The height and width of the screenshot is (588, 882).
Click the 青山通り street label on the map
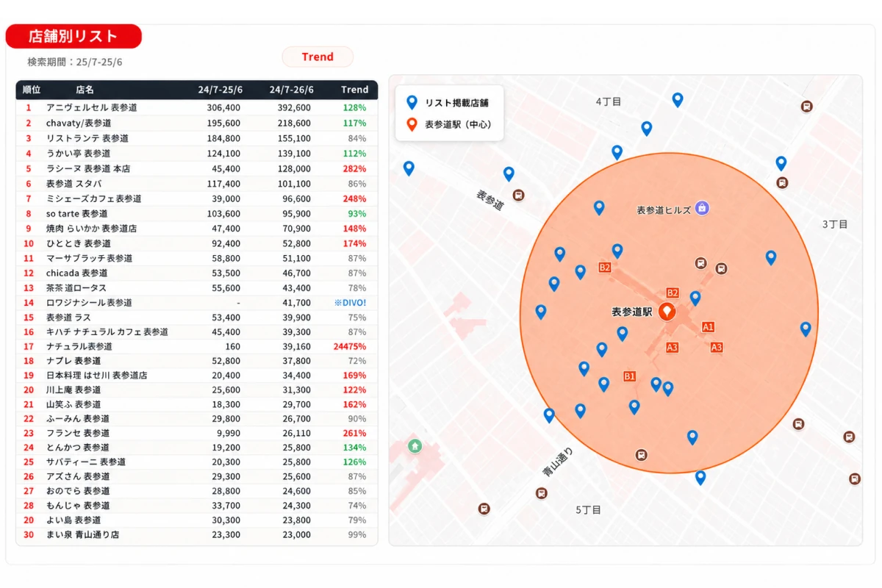click(558, 462)
